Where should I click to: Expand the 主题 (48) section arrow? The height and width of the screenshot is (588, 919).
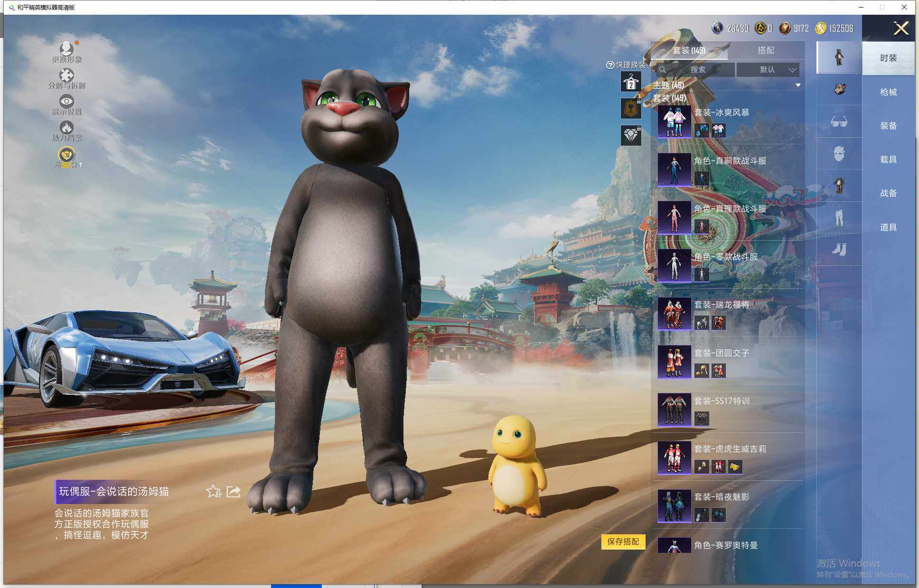click(x=798, y=85)
